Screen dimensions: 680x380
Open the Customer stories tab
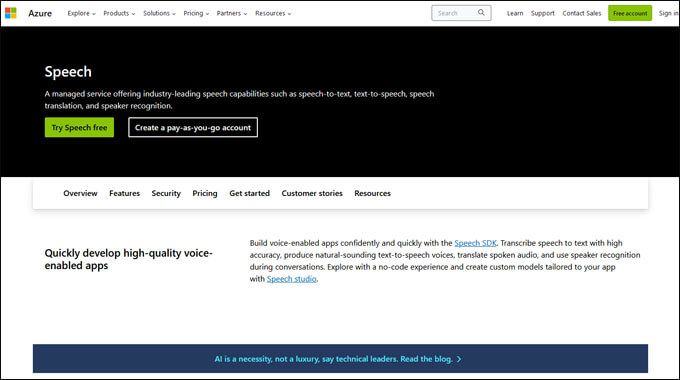312,193
